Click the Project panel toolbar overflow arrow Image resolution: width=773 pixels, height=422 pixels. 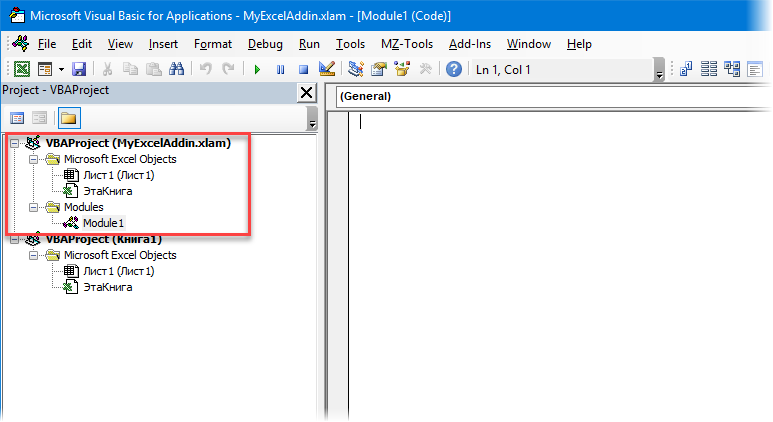(x=312, y=119)
